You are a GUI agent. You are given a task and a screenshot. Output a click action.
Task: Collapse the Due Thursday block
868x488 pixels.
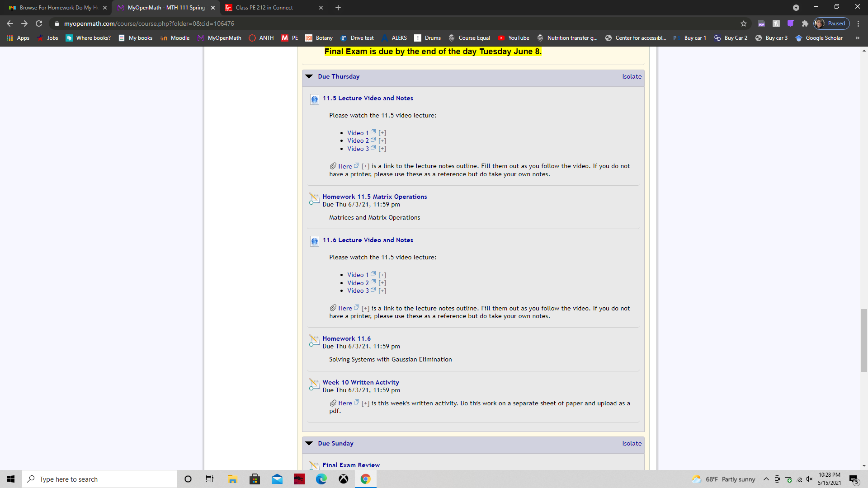(309, 76)
